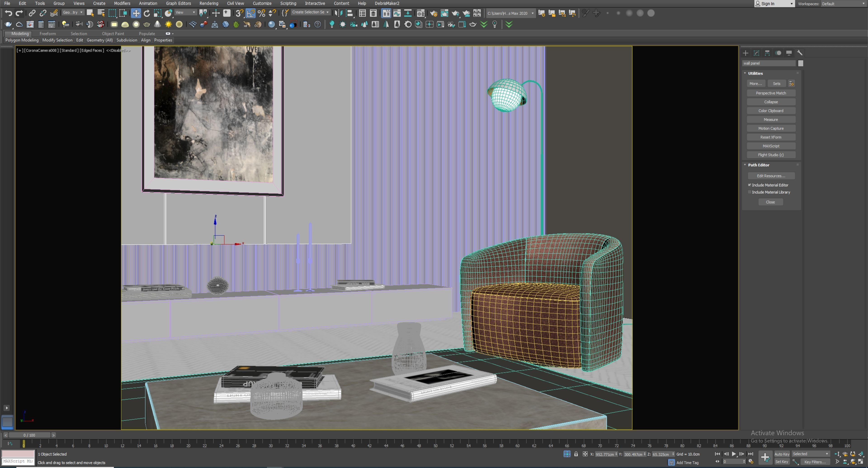
Task: Open the Geometry selection filter dropdown
Action: (73, 12)
